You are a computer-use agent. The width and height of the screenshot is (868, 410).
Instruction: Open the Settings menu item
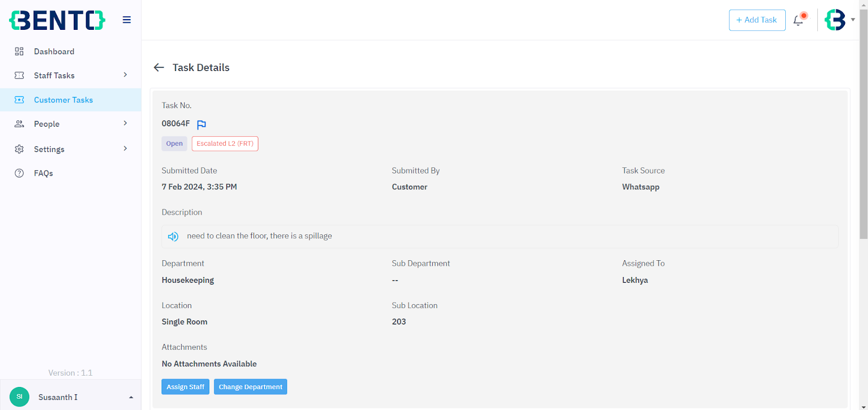pos(70,149)
